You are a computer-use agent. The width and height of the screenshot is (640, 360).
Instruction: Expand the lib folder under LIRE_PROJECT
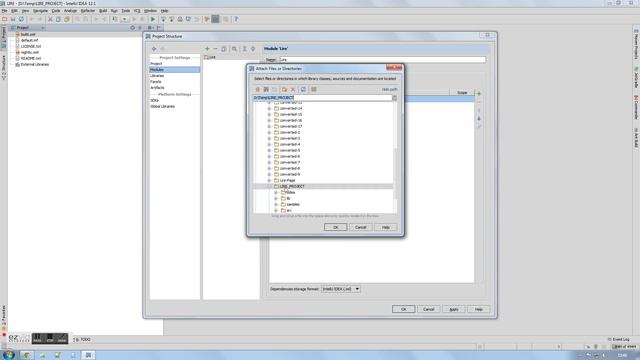[x=276, y=198]
